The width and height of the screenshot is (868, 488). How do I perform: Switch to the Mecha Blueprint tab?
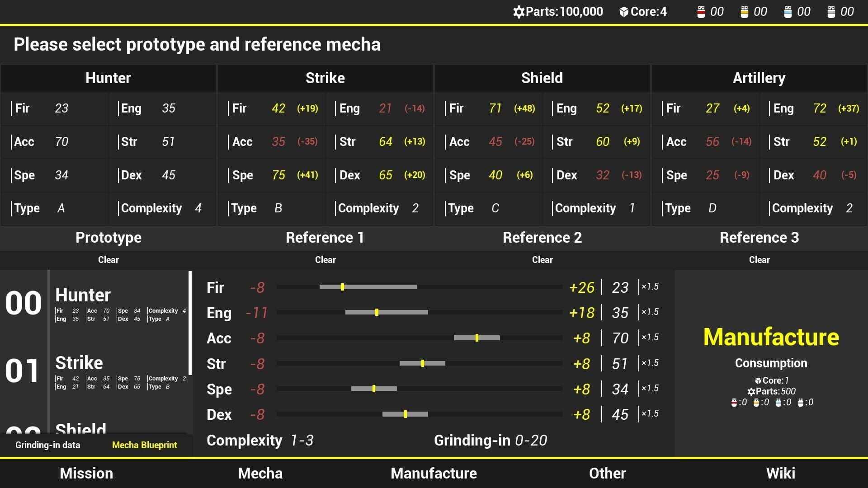point(144,445)
